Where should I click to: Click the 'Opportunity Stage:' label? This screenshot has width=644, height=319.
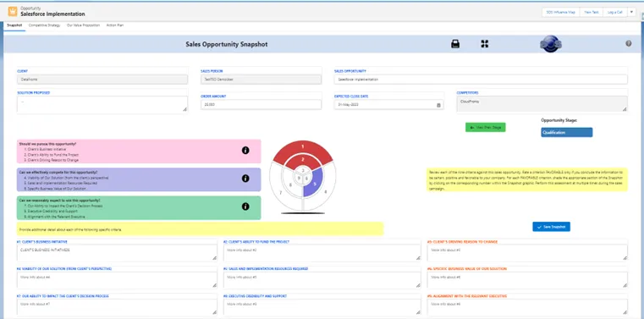[559, 120]
